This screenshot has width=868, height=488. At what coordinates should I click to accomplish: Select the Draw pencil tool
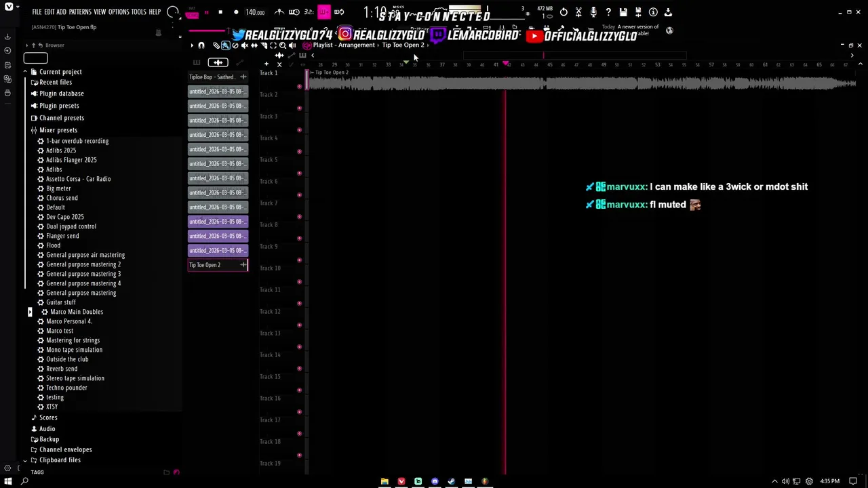tap(216, 45)
